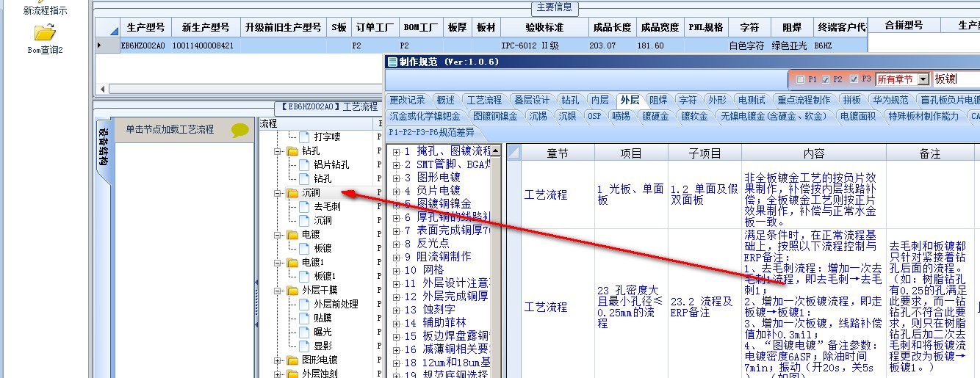Screen dimensions: 980x378
Task: Expand chapter 1 掩孔、图镀流程
Action: click(x=396, y=152)
